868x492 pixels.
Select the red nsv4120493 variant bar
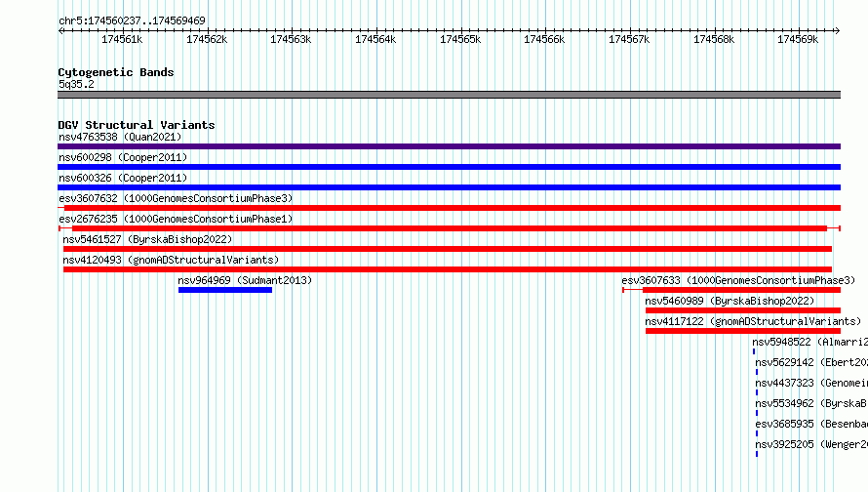(x=448, y=269)
